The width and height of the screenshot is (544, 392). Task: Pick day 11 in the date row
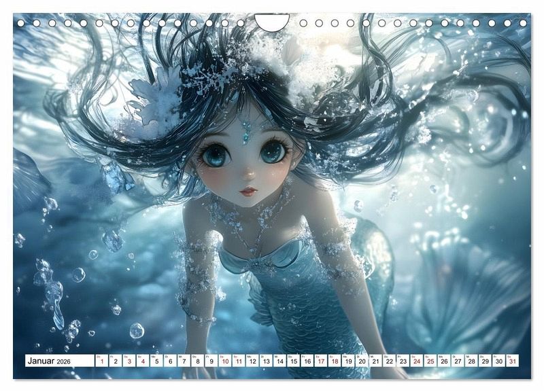pyautogui.click(x=238, y=361)
